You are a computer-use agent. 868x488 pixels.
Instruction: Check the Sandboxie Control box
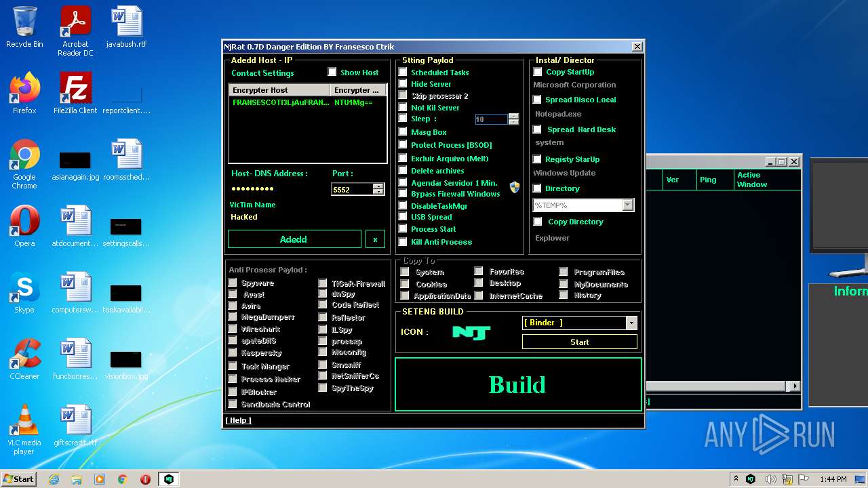pyautogui.click(x=233, y=404)
